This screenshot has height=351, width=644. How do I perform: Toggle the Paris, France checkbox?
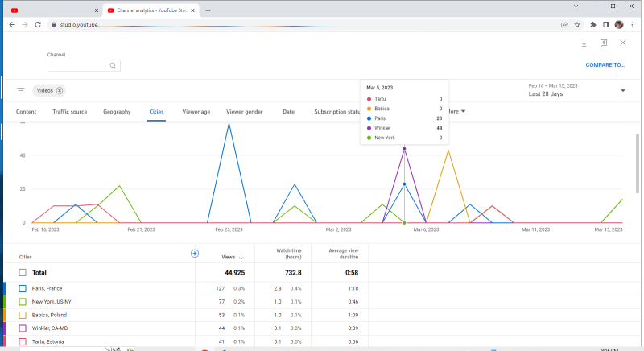(x=23, y=288)
